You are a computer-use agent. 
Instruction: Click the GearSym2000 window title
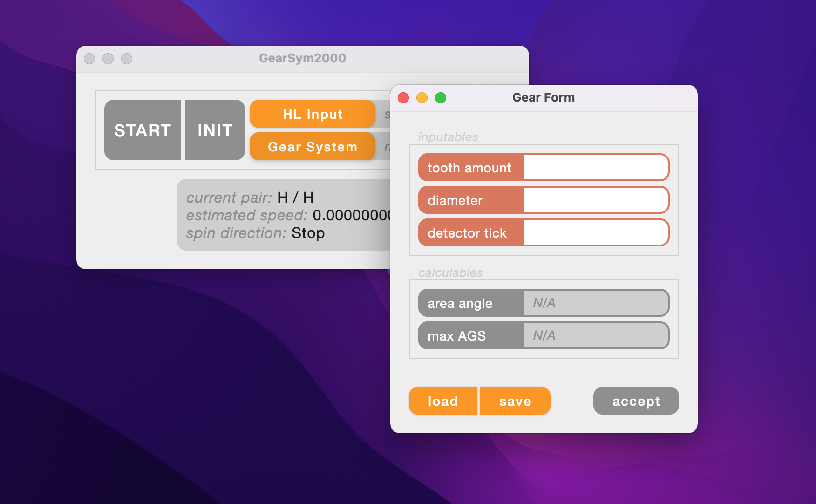303,58
